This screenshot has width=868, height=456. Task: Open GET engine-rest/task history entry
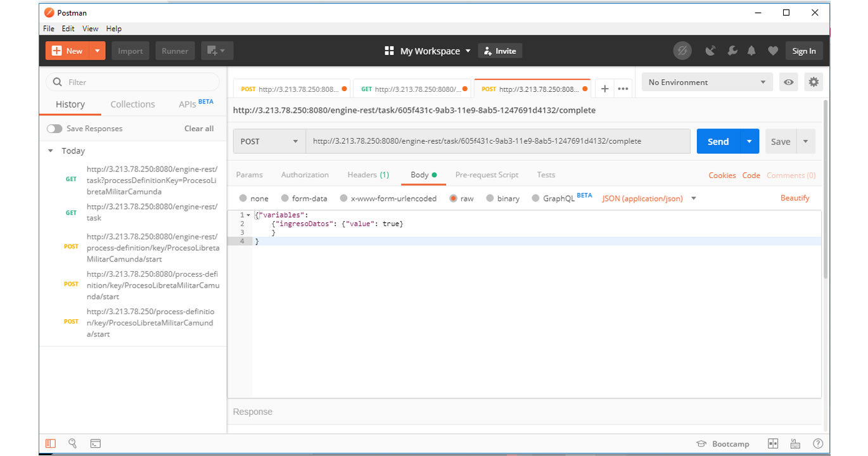(132, 212)
